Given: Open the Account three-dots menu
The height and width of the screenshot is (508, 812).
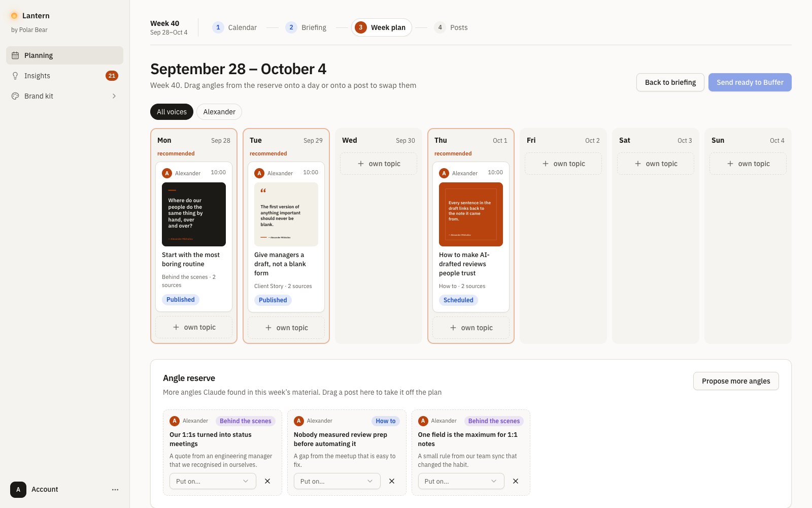Looking at the screenshot, I should point(115,490).
